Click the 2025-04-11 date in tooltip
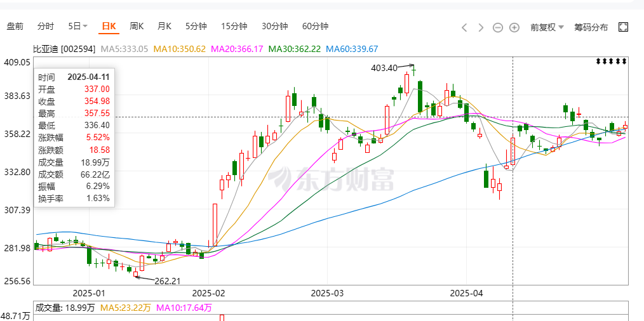The height and width of the screenshot is (321, 644). pyautogui.click(x=88, y=77)
